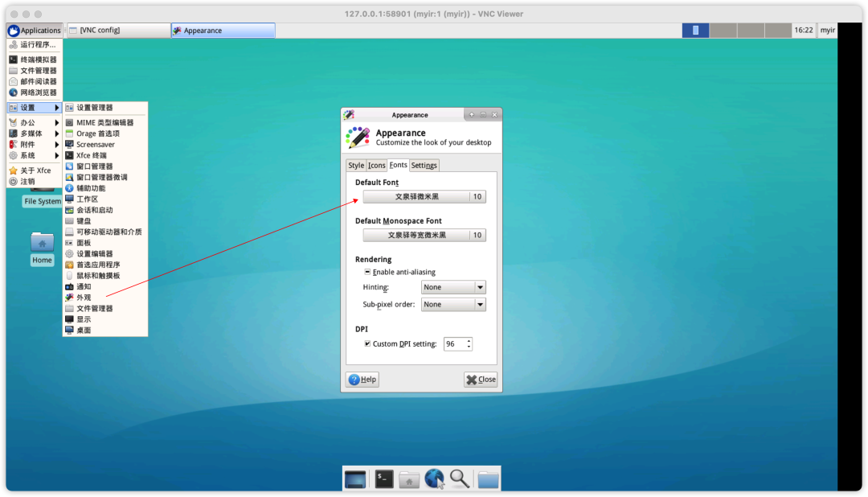
Task: Launch the file manager (文件管理器) menu entry
Action: pyautogui.click(x=37, y=70)
